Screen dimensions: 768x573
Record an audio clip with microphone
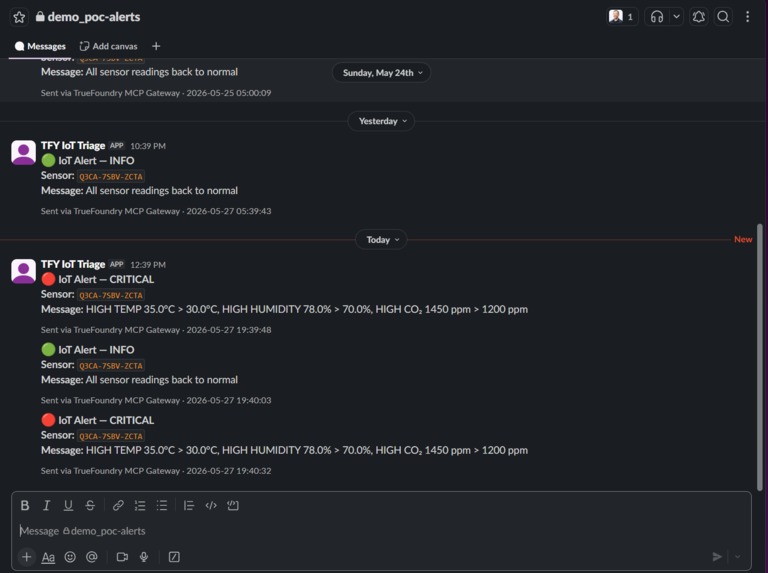point(144,557)
